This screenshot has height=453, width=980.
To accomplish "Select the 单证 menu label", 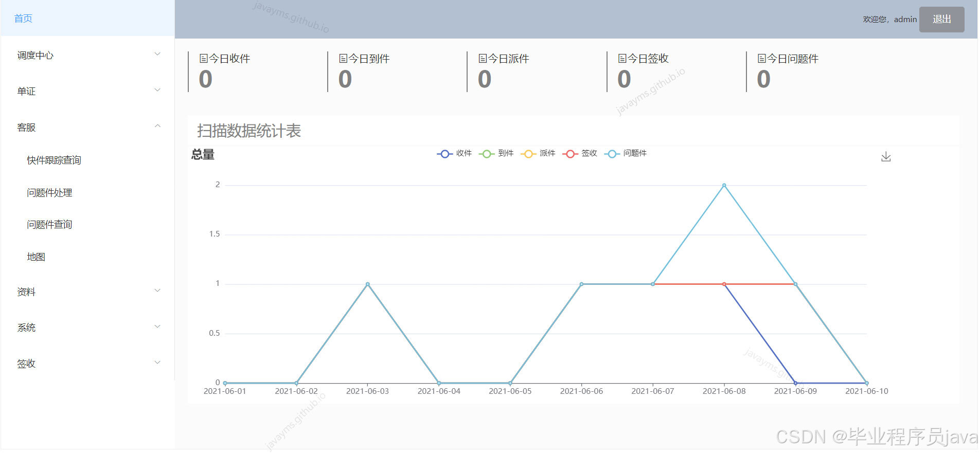I will tap(26, 92).
